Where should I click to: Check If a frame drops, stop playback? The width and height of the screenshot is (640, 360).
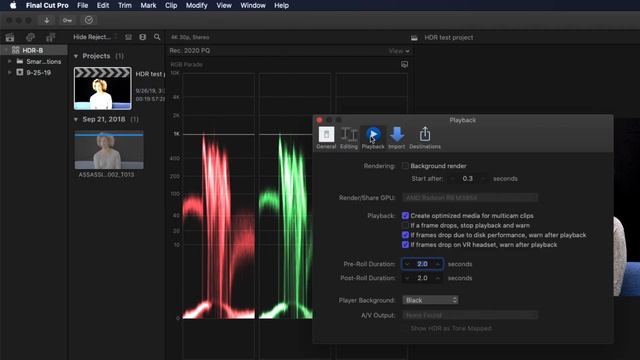point(405,225)
